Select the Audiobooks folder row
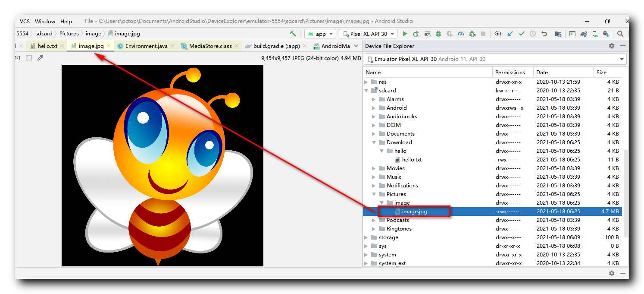Viewport: 644px width, 294px height. coord(492,117)
